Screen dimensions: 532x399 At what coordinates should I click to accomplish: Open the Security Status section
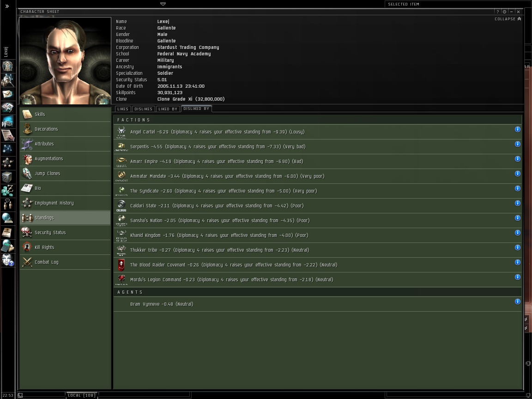(65, 232)
